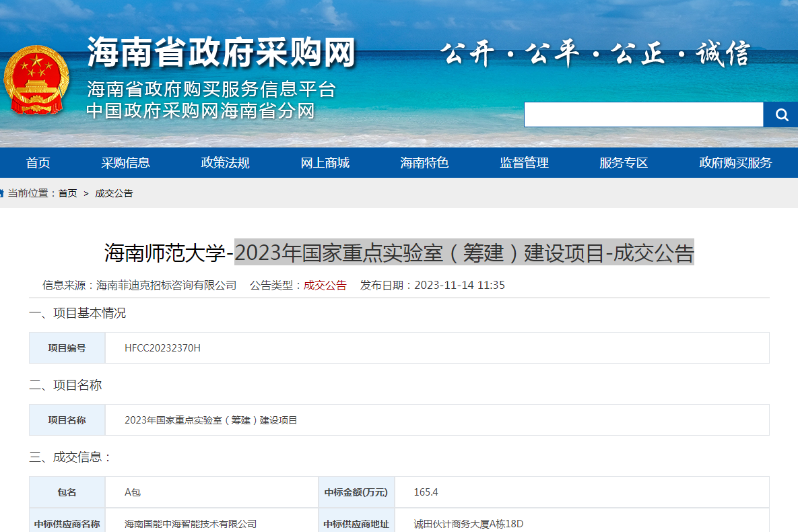Viewport: 798px width, 532px height.
Task: Click the section heading 三、成交信息
Action: [x=70, y=457]
